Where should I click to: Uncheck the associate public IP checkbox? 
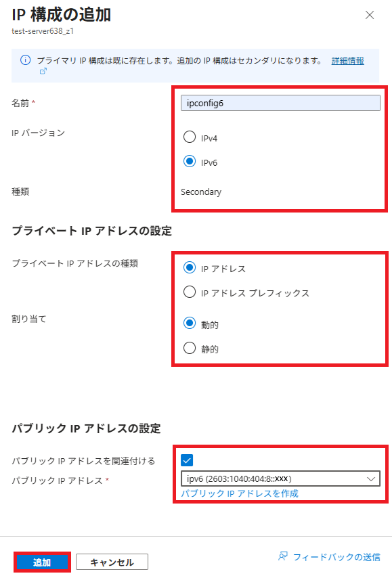click(x=187, y=460)
